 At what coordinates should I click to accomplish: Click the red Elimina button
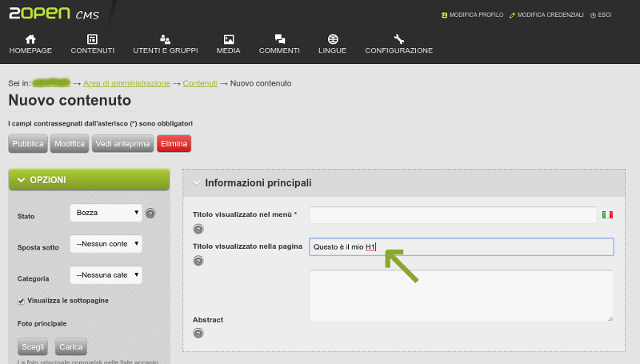pos(174,144)
